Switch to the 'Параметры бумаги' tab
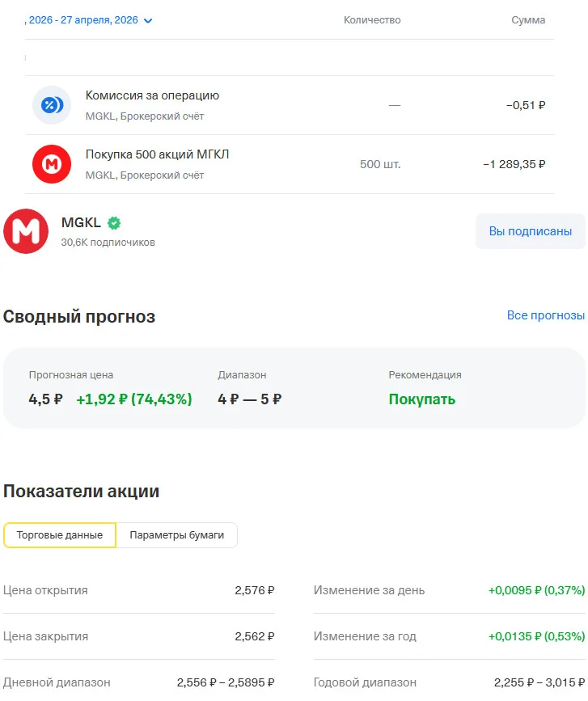Screen dimensions: 588x701 click(176, 535)
